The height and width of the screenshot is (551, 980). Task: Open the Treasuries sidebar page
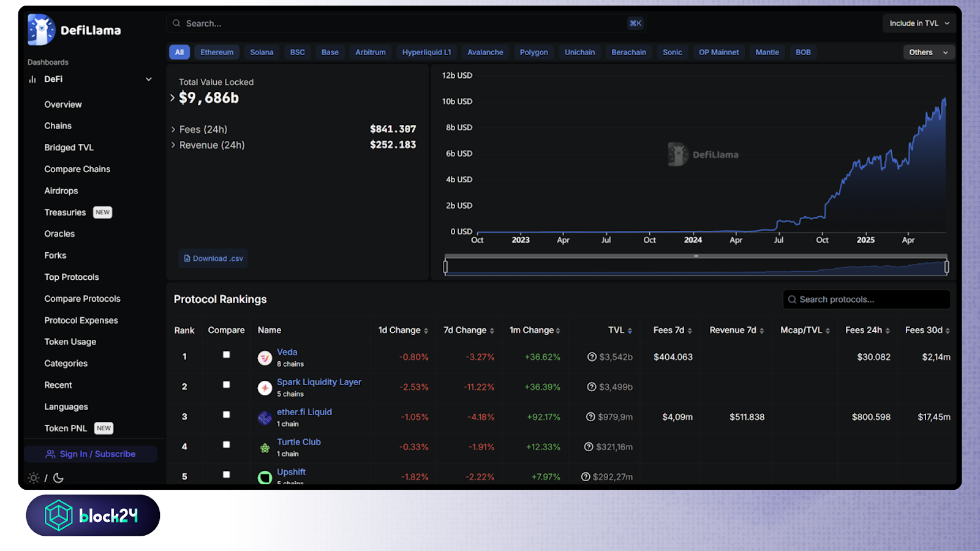(65, 212)
